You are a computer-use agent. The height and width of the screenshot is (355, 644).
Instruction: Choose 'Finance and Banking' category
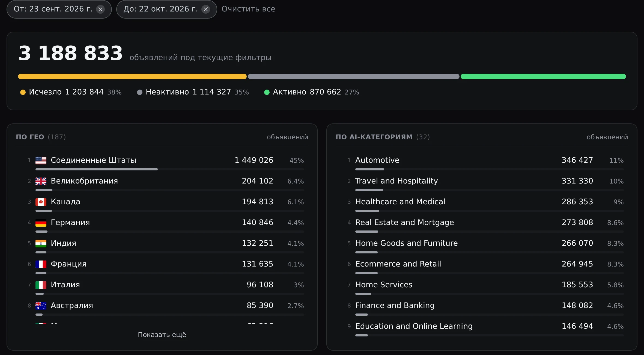pyautogui.click(x=395, y=305)
